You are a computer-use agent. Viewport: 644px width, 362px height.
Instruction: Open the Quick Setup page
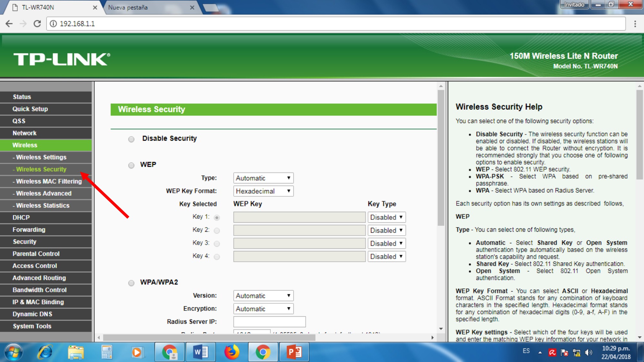30,109
